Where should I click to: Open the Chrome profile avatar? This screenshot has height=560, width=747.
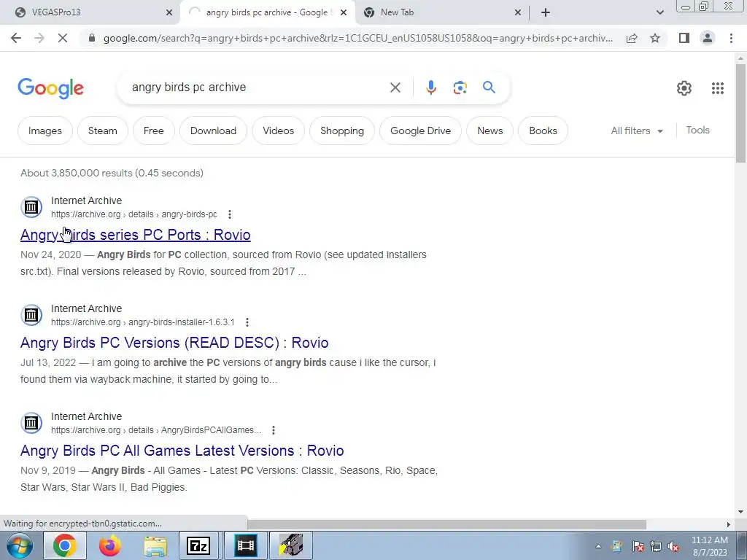click(x=708, y=38)
